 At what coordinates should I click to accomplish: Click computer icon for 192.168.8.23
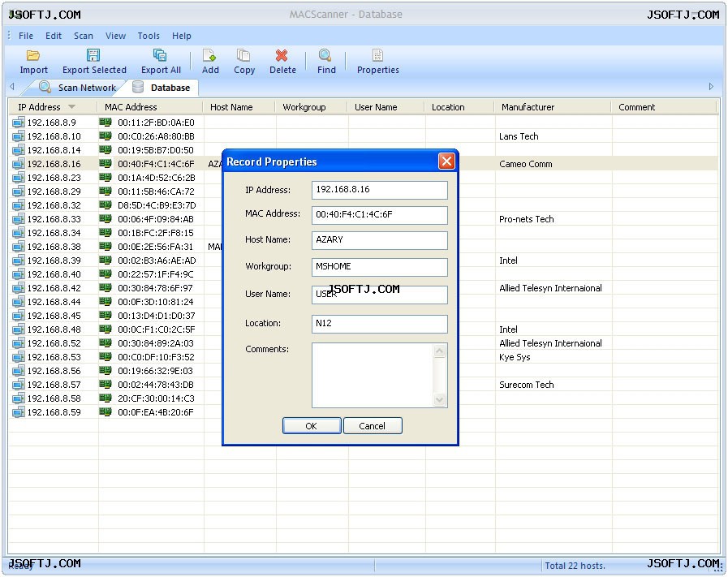(x=19, y=178)
